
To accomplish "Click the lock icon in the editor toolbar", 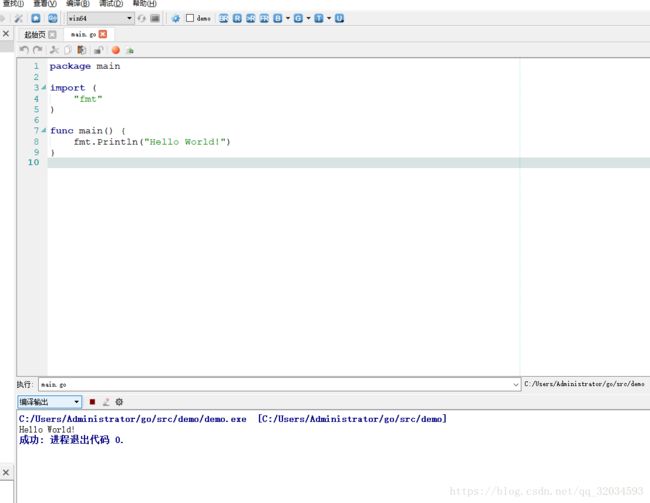I will click(x=97, y=50).
